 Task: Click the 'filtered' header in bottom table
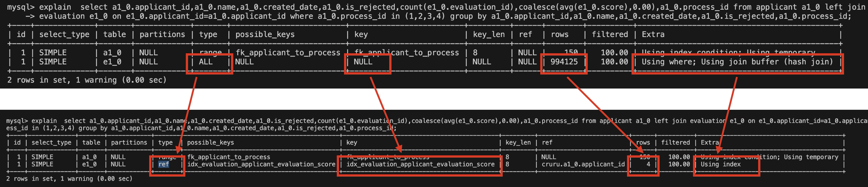(676, 143)
